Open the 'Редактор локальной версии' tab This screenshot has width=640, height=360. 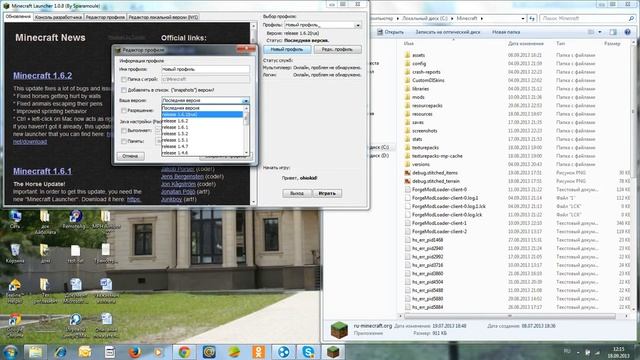pyautogui.click(x=163, y=17)
